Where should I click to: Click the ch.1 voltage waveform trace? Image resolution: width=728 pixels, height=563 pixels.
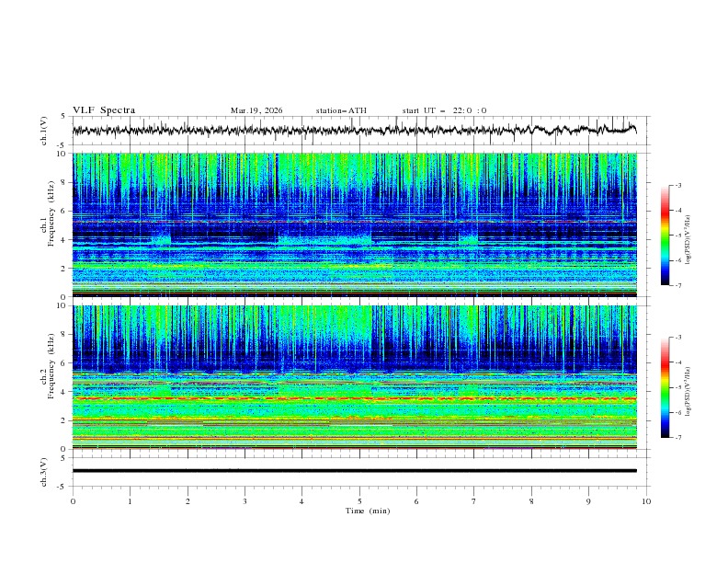354,130
